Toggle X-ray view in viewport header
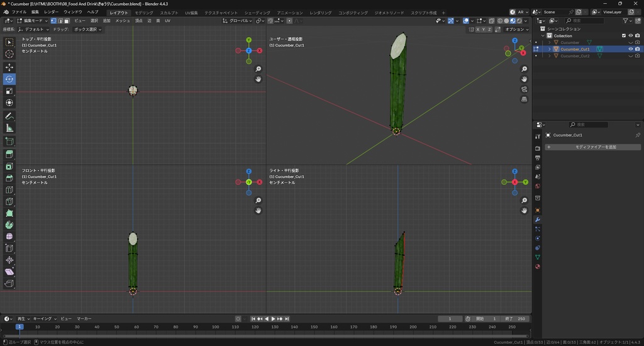The image size is (644, 346). [x=491, y=21]
